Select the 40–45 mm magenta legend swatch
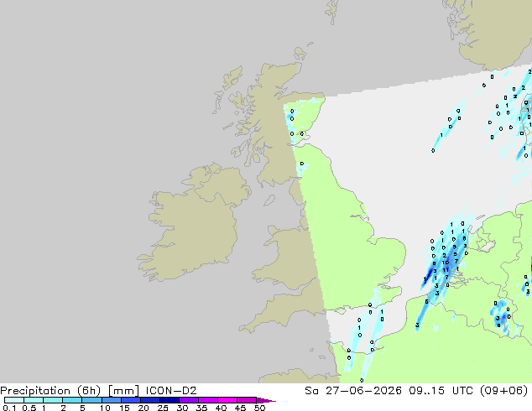The width and height of the screenshot is (532, 411). [227, 400]
